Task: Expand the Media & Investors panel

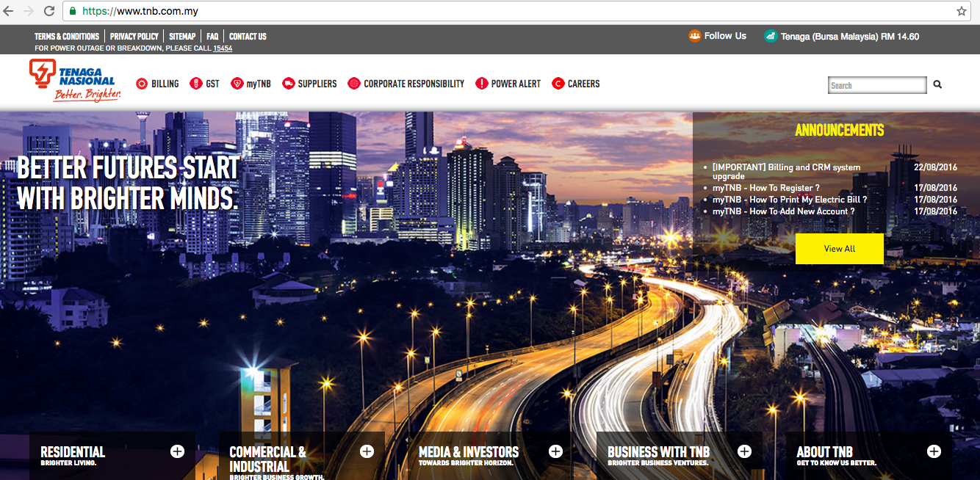Action: (555, 451)
